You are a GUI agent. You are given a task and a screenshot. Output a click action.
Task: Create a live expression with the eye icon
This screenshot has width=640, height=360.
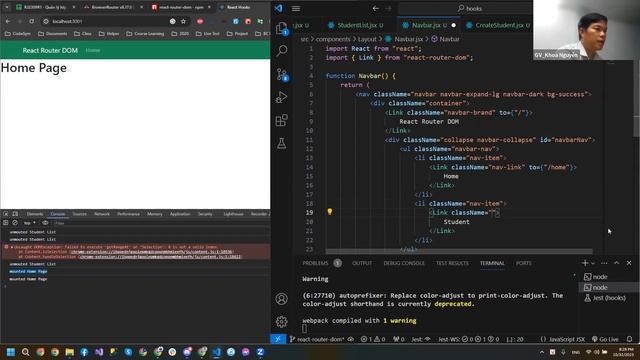45,223
